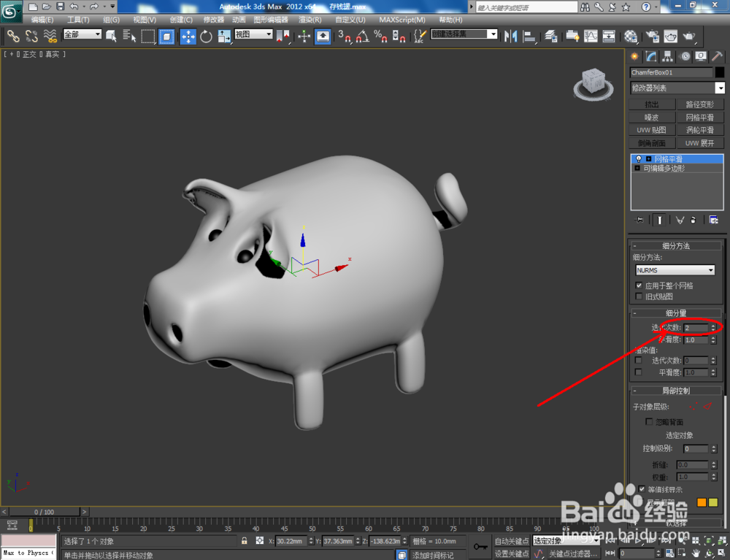Screen dimensions: 730x560
Task: Open the 编辑(E) menu
Action: [x=42, y=20]
